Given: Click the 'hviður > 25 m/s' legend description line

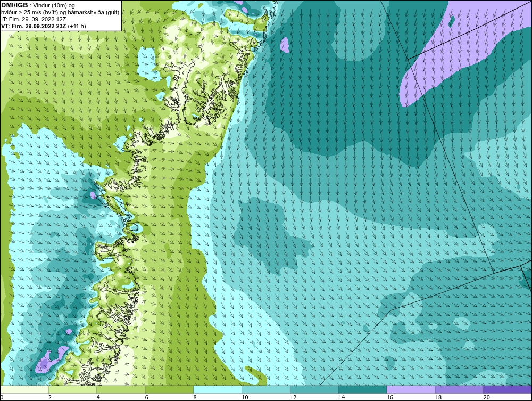Looking at the screenshot, I should point(60,13).
